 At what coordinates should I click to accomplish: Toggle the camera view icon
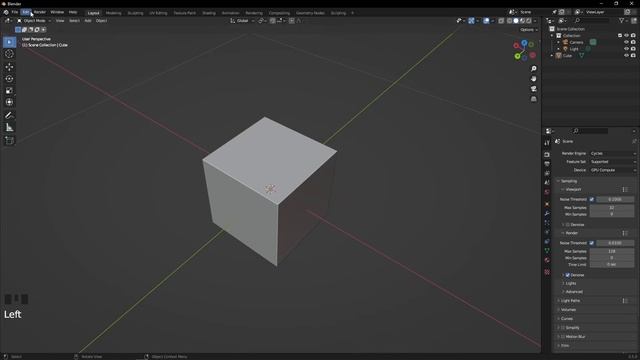click(533, 89)
